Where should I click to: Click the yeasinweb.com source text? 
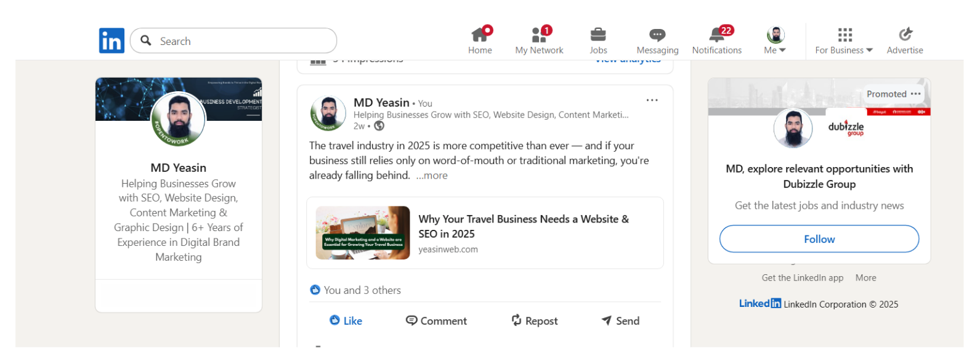coord(448,250)
